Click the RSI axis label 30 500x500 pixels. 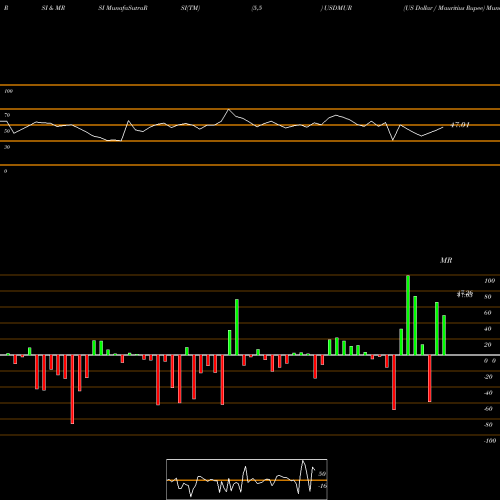click(x=7, y=147)
